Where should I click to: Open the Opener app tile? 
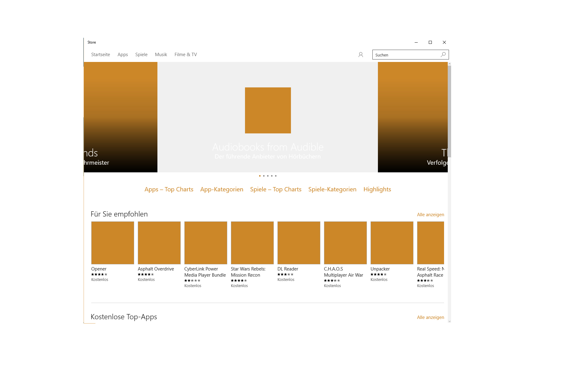[x=113, y=243]
